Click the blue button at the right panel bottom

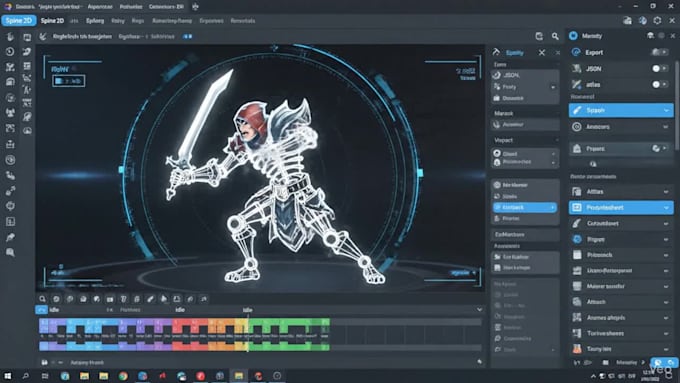[664, 362]
